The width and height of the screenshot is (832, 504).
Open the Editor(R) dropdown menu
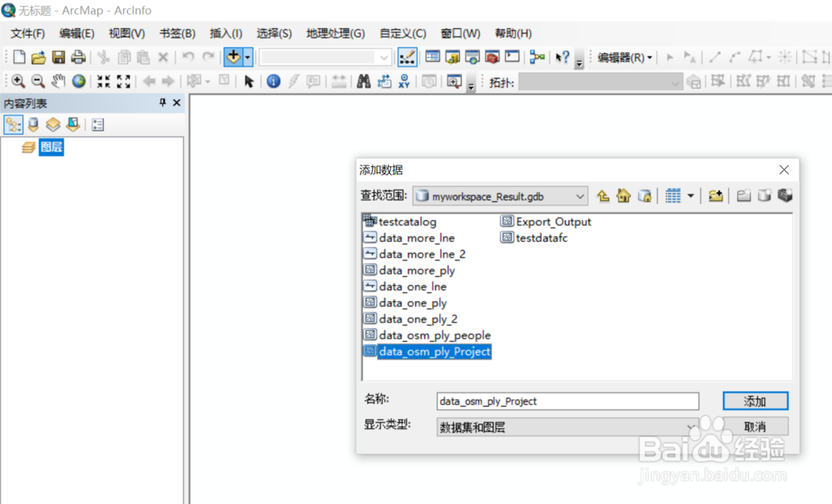point(625,57)
